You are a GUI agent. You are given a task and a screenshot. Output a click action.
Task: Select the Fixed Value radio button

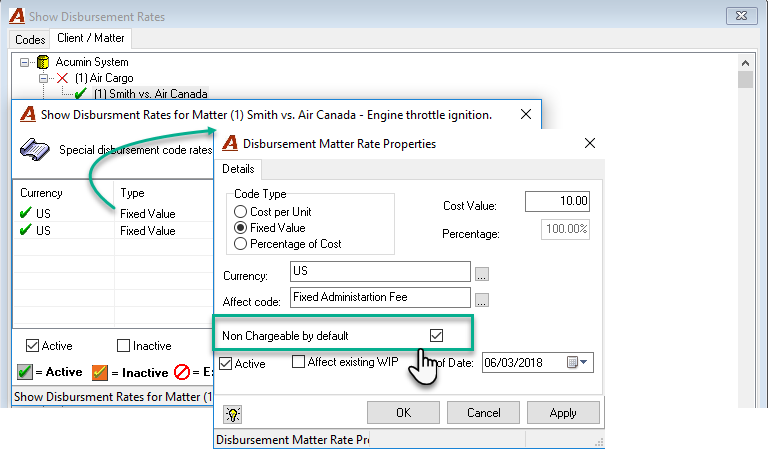click(240, 228)
